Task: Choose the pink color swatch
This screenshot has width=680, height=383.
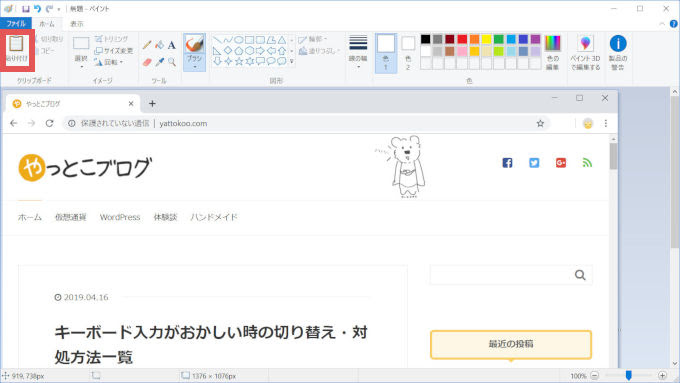Action: pyautogui.click(x=462, y=52)
